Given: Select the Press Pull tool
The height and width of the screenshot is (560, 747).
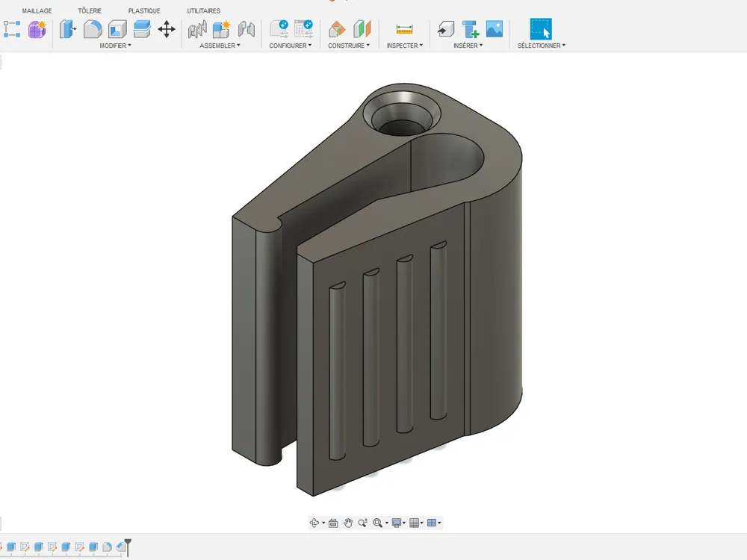Looking at the screenshot, I should [68, 30].
